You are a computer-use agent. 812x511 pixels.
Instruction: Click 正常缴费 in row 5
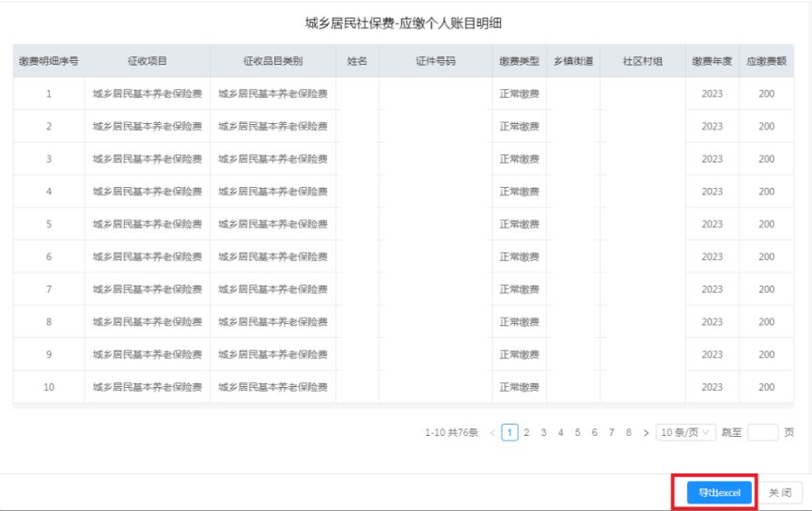519,225
